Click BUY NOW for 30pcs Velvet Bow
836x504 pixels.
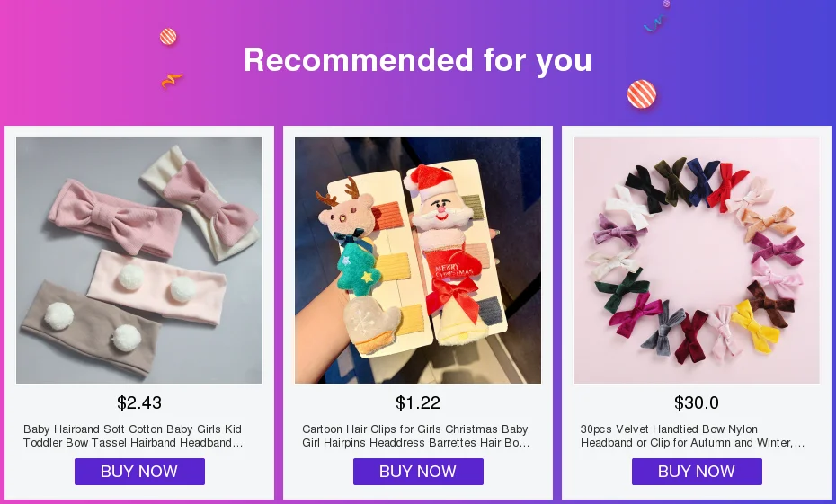tap(697, 472)
